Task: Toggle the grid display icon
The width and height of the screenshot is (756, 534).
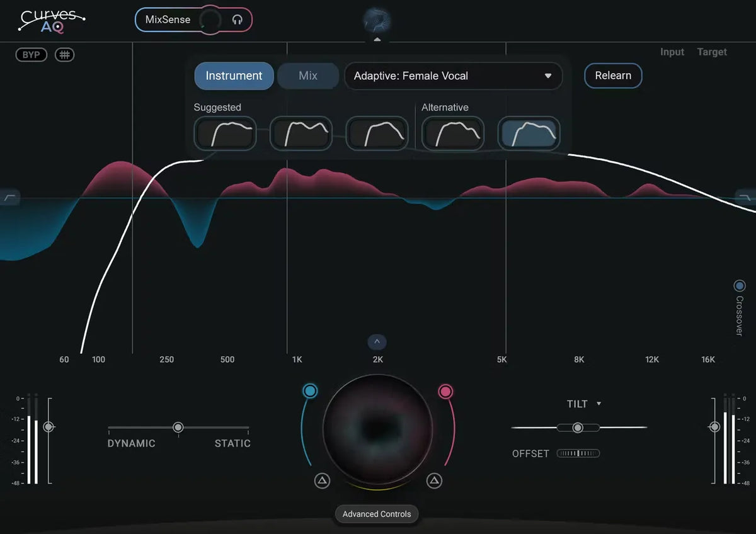Action: point(64,55)
